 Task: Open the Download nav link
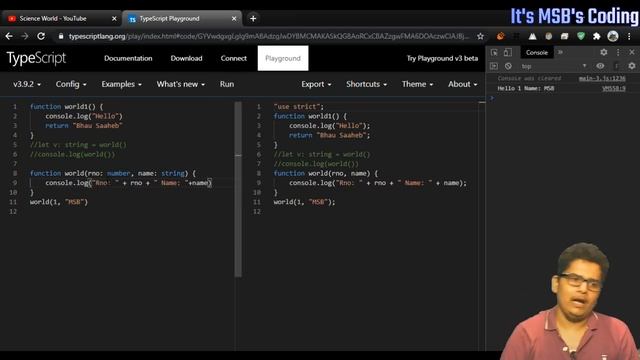point(186,58)
